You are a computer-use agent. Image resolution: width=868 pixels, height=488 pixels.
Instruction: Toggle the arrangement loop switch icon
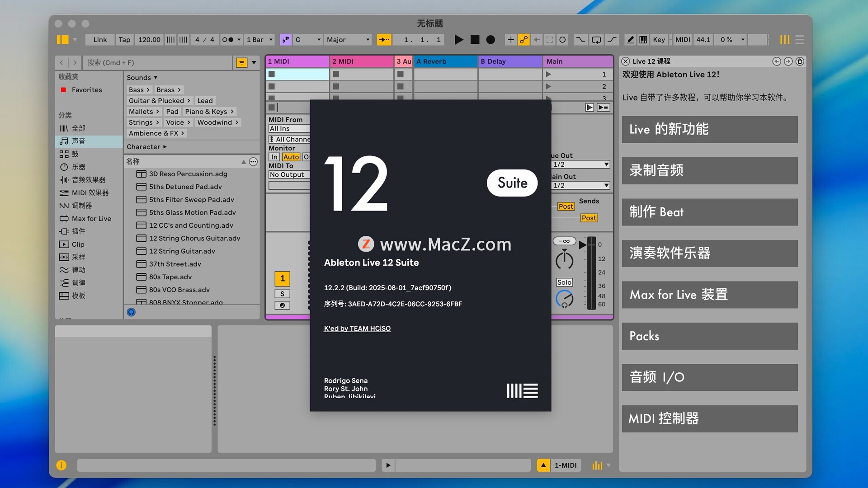(x=596, y=40)
